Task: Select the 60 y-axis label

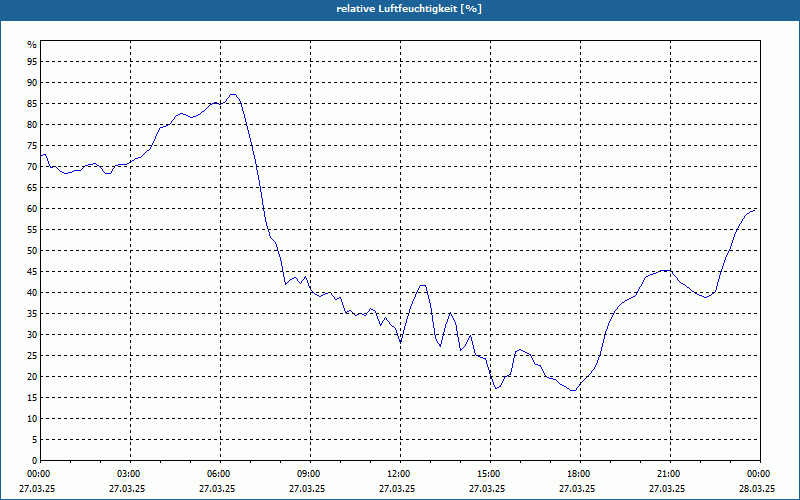Action: (x=32, y=209)
